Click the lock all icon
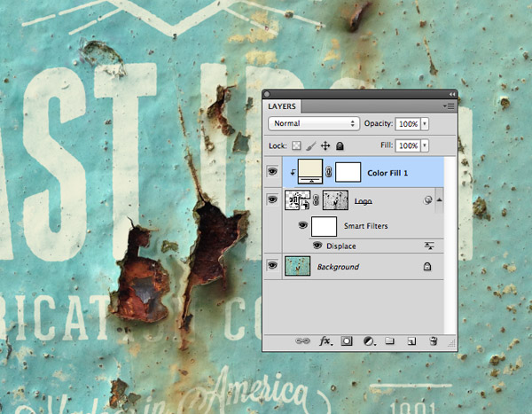Viewport: 532px width, 414px height. pos(340,145)
